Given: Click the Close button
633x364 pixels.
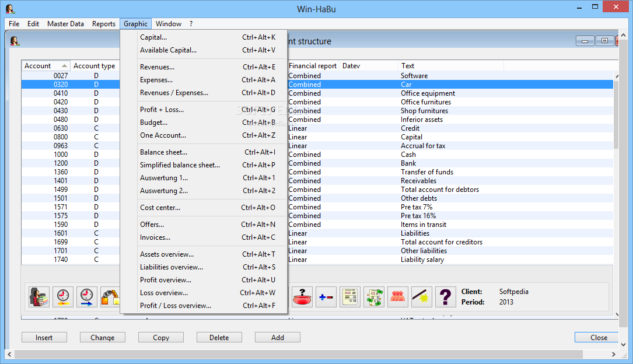Looking at the screenshot, I should [x=597, y=337].
